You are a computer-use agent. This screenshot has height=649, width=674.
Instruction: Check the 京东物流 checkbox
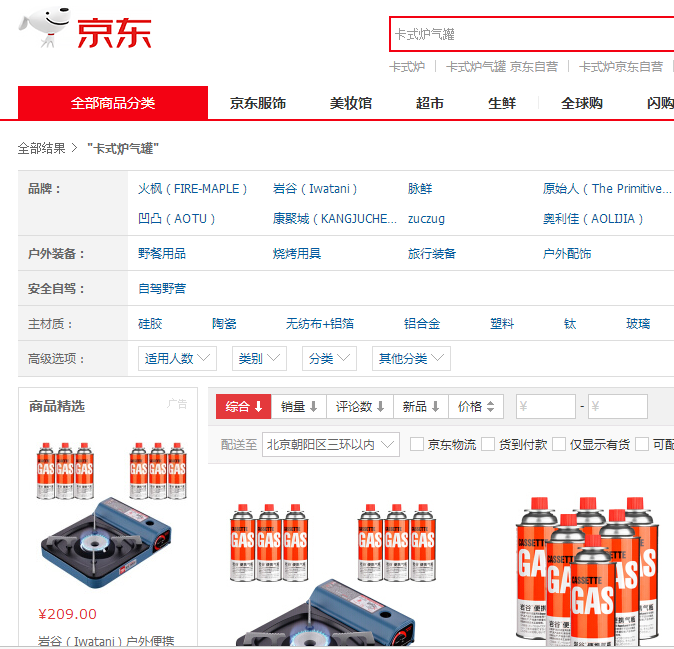point(417,444)
